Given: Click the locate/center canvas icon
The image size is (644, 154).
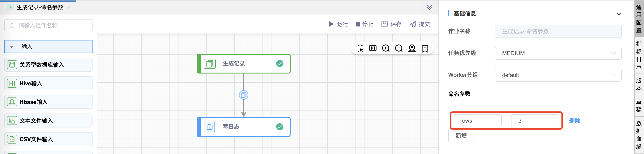Looking at the screenshot, I should (412, 48).
